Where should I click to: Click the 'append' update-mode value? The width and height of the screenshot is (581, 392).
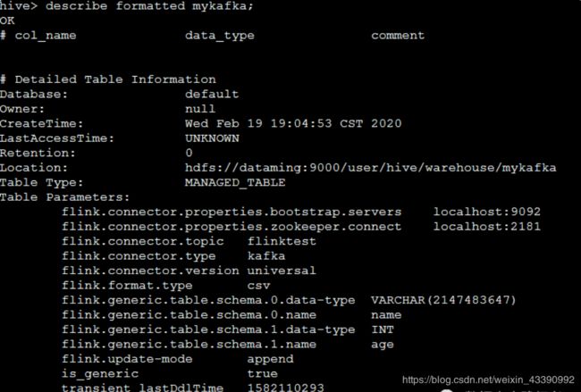(x=270, y=358)
